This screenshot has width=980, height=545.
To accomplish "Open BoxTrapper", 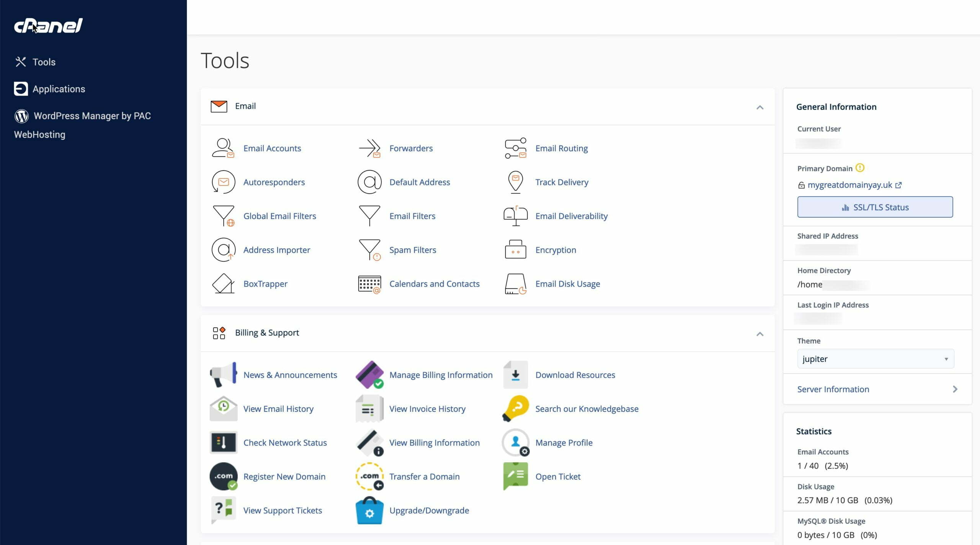I will click(x=265, y=283).
